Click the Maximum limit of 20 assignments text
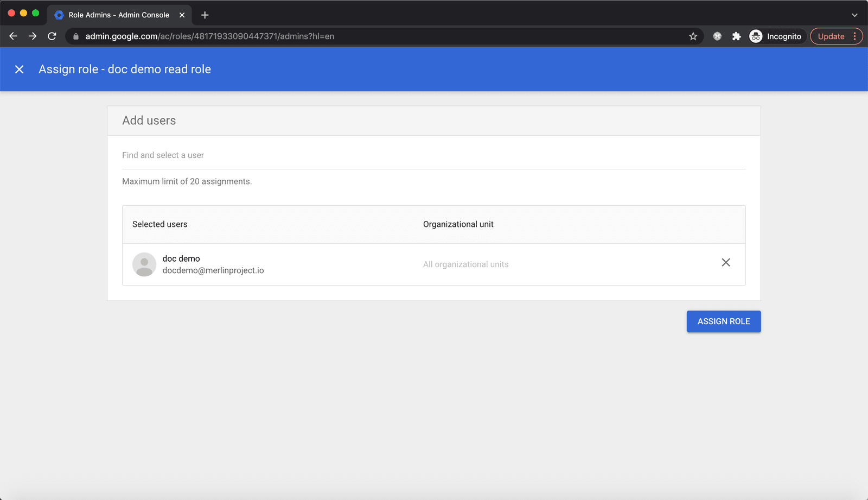 click(x=187, y=181)
